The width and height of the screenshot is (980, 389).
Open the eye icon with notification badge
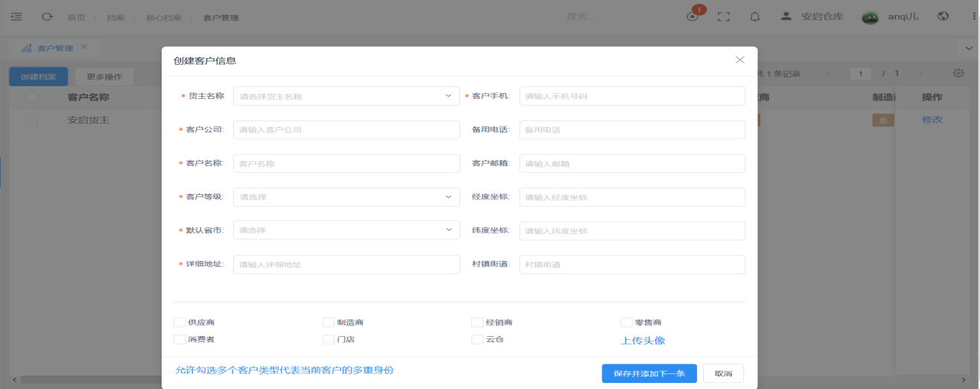[x=693, y=16]
